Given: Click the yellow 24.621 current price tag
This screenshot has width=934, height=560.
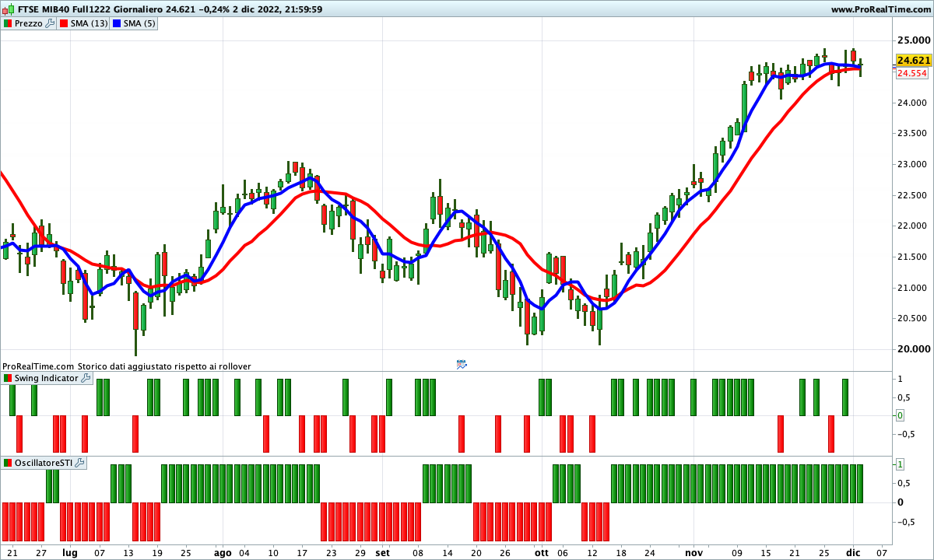Looking at the screenshot, I should (x=913, y=60).
